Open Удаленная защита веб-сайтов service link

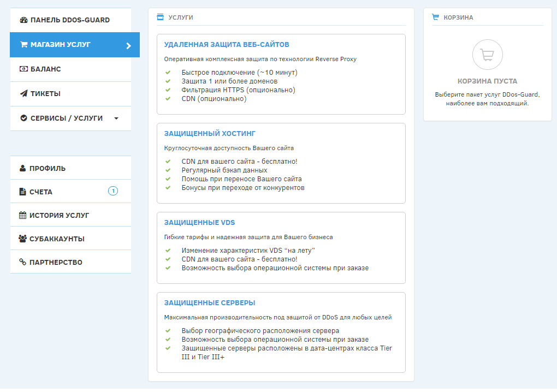(x=227, y=44)
